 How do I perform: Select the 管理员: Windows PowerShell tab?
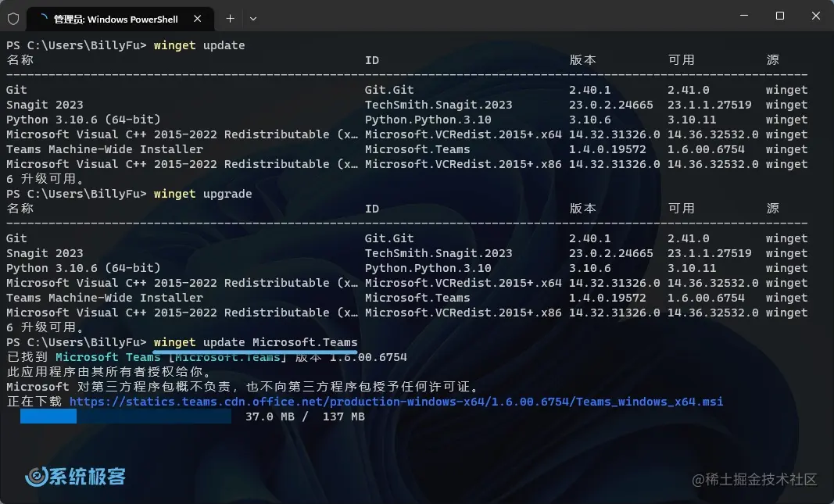tap(120, 19)
